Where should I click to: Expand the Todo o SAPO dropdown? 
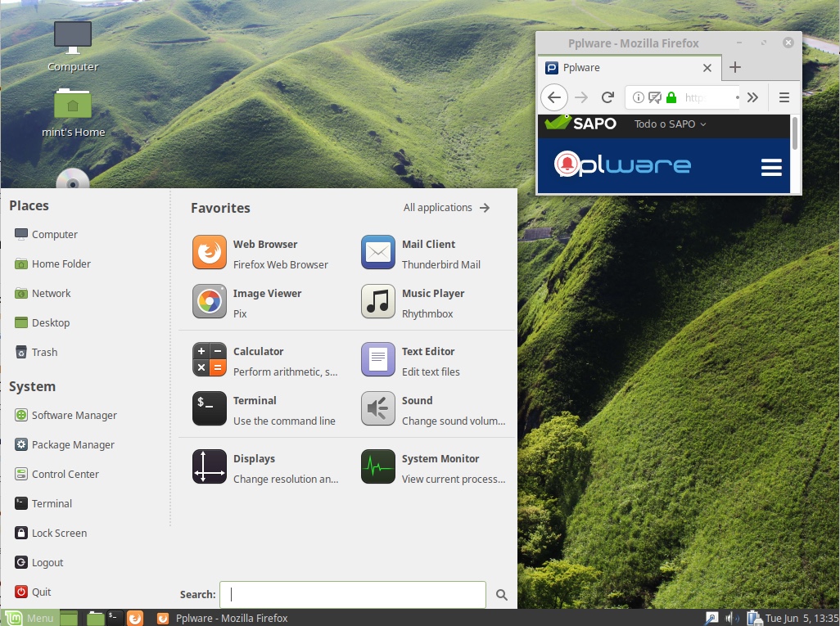[x=669, y=124]
